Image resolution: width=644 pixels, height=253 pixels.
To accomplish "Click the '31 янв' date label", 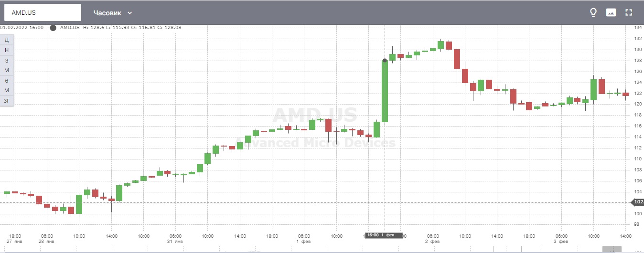I will 175,242.
